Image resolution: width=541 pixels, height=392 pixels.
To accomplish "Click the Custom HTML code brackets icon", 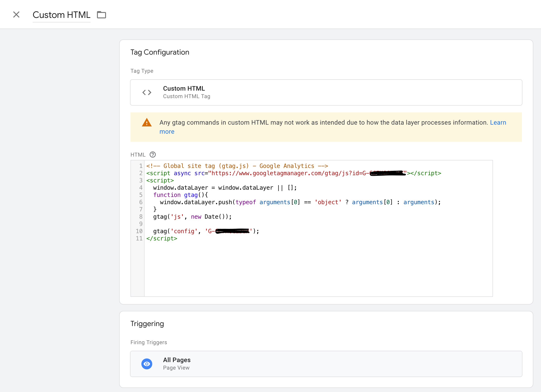I will point(147,92).
